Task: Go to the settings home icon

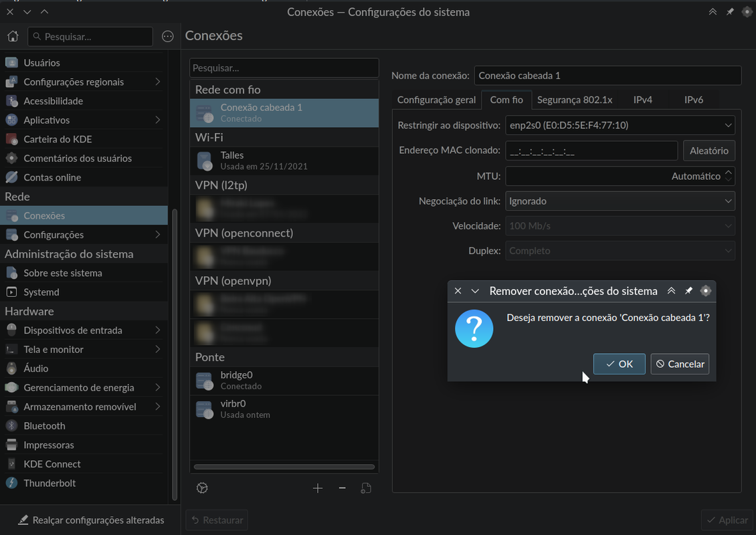Action: pos(13,36)
